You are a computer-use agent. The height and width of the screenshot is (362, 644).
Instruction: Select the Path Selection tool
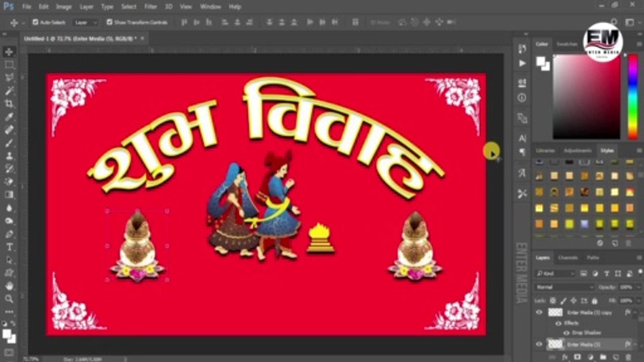pos(9,260)
